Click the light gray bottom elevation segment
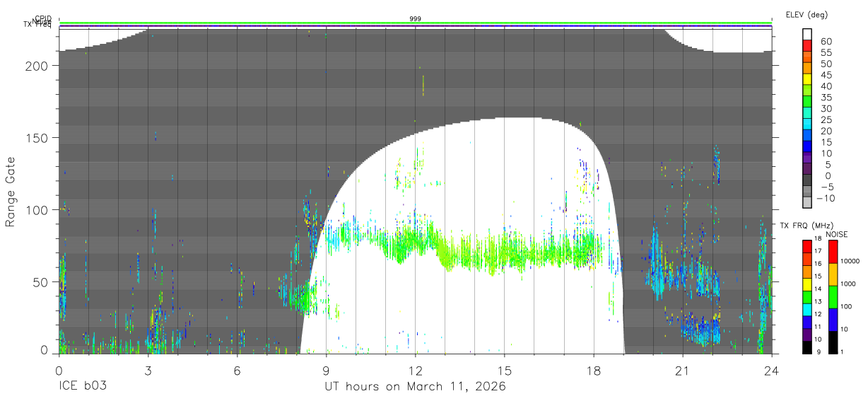 pyautogui.click(x=807, y=204)
